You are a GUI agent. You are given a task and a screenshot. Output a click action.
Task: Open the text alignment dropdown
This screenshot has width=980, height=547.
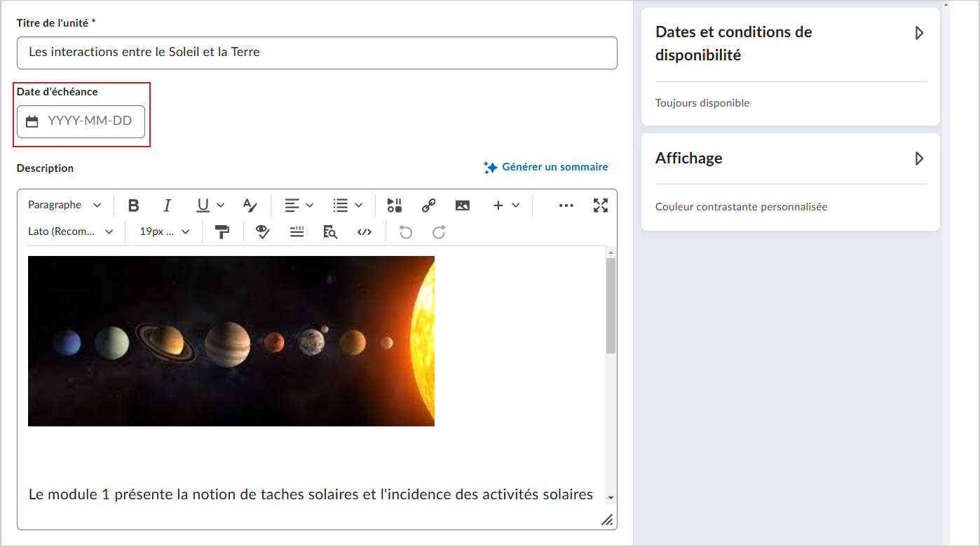pos(299,205)
